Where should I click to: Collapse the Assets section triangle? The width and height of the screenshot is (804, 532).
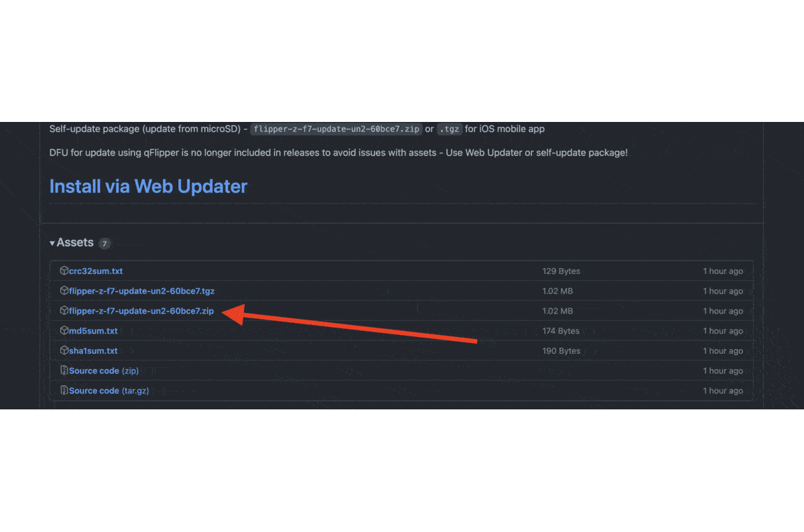pyautogui.click(x=52, y=243)
